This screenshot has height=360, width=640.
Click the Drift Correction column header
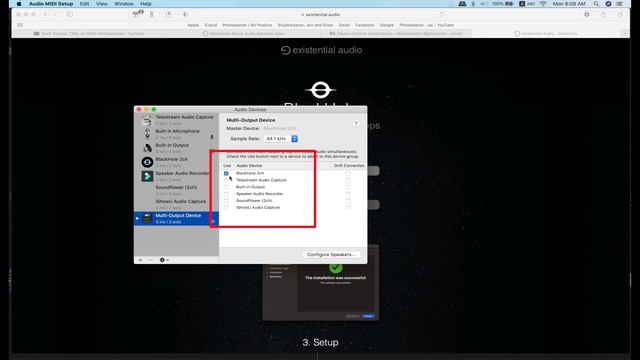coord(349,166)
